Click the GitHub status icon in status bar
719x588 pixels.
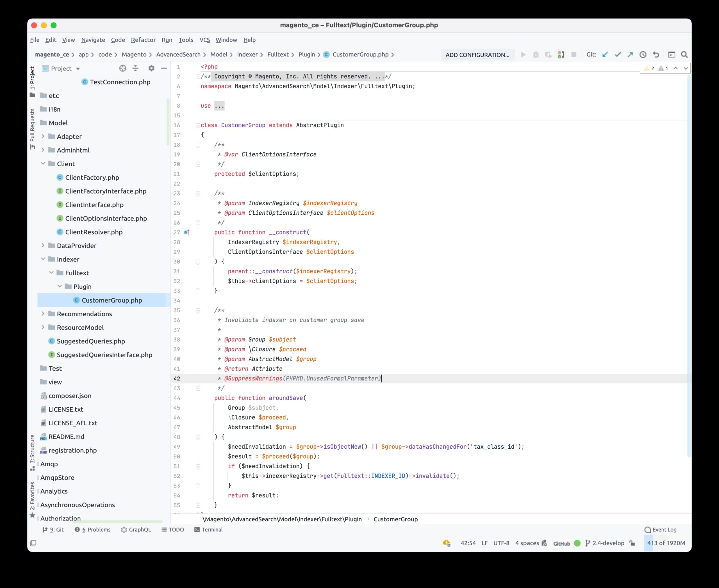(577, 543)
